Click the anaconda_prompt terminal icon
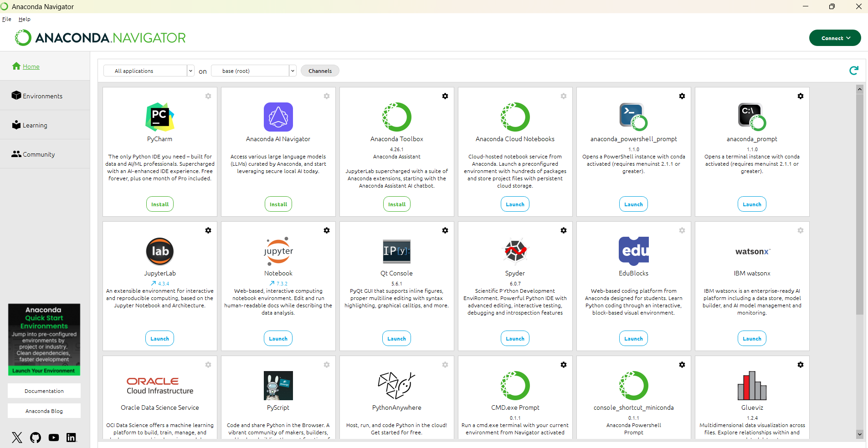The width and height of the screenshot is (868, 448). pyautogui.click(x=752, y=117)
